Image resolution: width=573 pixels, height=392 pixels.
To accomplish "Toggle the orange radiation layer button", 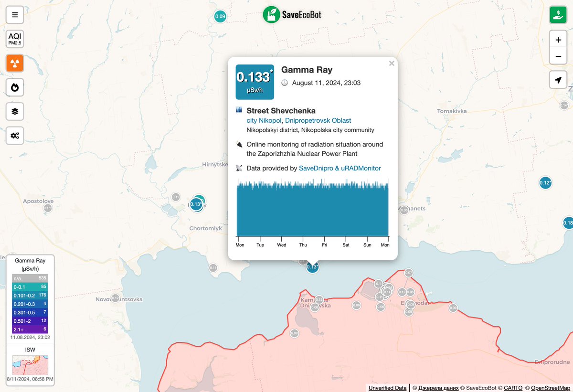I will [15, 63].
